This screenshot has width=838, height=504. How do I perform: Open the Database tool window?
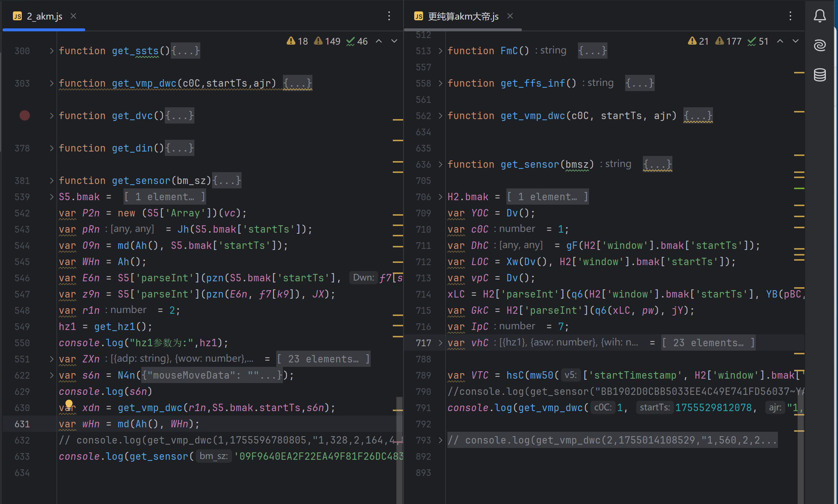point(820,75)
